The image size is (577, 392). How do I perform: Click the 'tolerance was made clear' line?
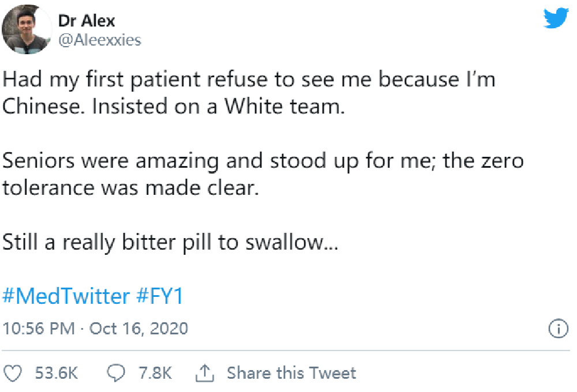[130, 189]
